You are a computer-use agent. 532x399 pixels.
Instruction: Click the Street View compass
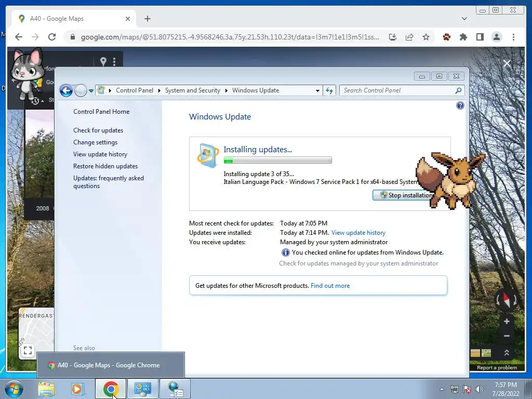click(x=507, y=300)
